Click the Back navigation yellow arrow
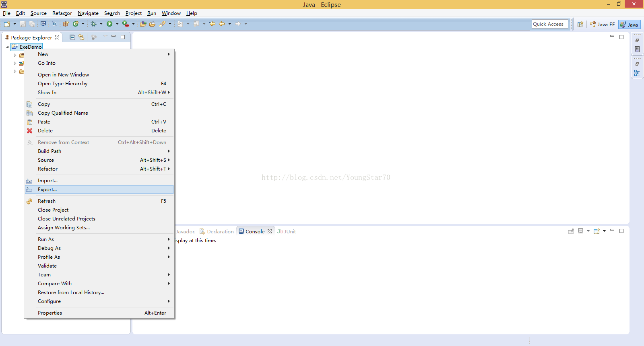This screenshot has width=644, height=346. point(222,24)
